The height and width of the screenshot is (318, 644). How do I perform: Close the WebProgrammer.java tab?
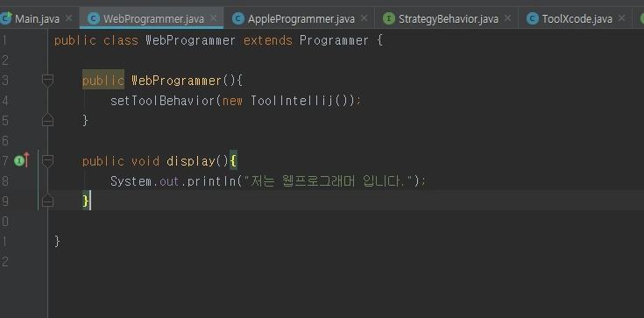[x=213, y=18]
